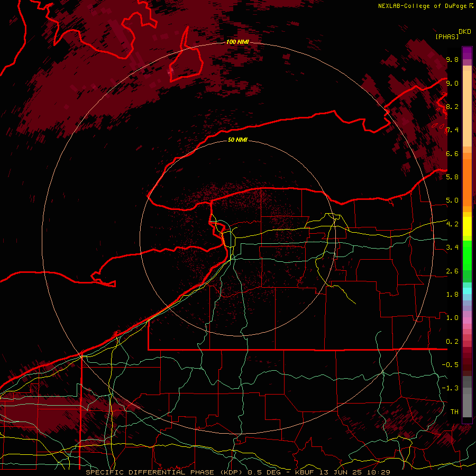The height and width of the screenshot is (476, 476).
Task: Click the -0.5 scale value
Action: 450,365
